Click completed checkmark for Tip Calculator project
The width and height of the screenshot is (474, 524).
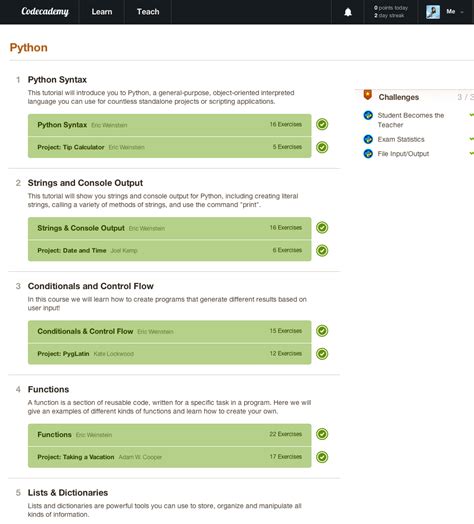coord(322,147)
